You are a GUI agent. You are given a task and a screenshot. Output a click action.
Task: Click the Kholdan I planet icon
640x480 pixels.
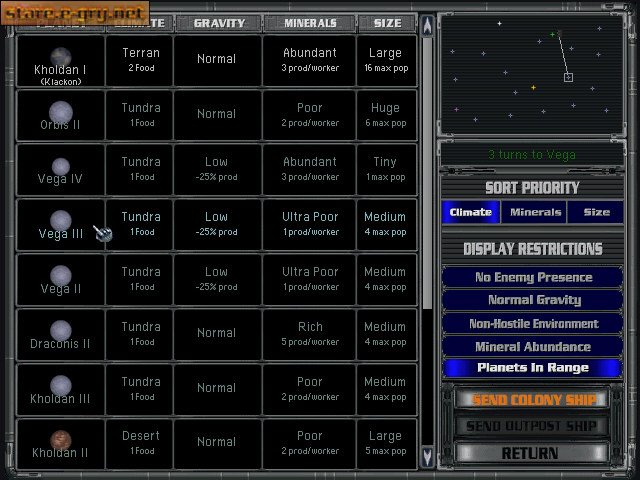click(x=61, y=57)
